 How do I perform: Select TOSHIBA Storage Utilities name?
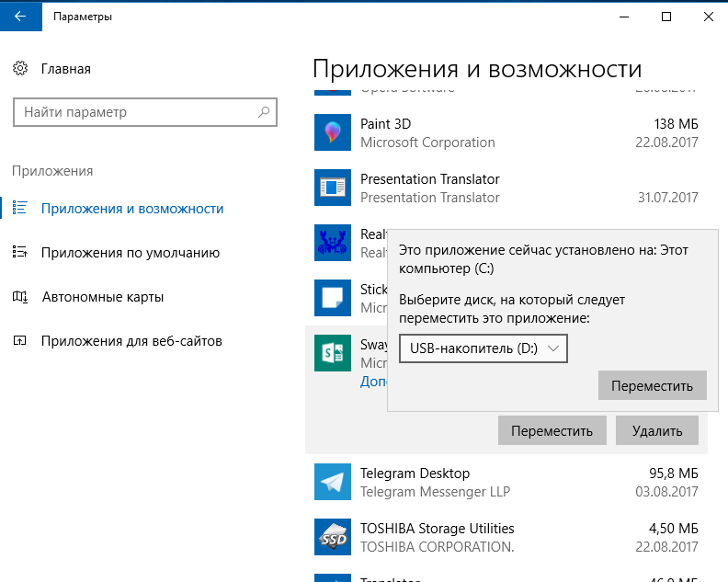pyautogui.click(x=438, y=529)
